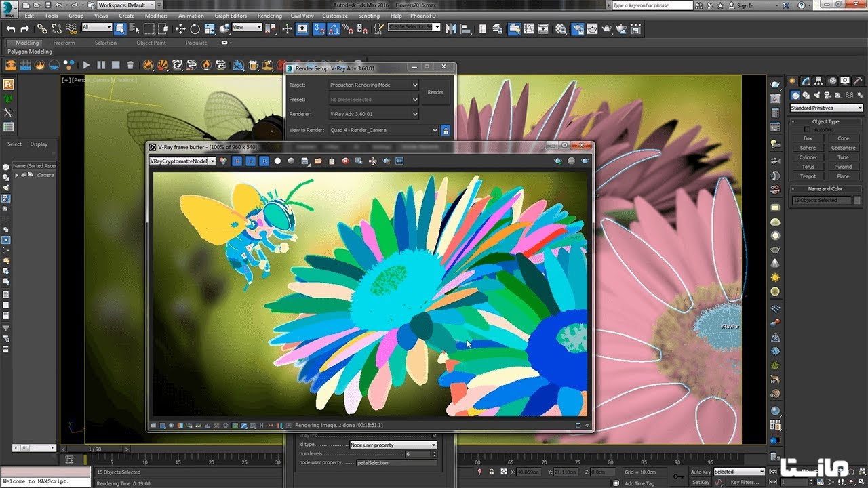Click the PhoenixFD beer mug preset icon
The image size is (868, 488).
253,65
